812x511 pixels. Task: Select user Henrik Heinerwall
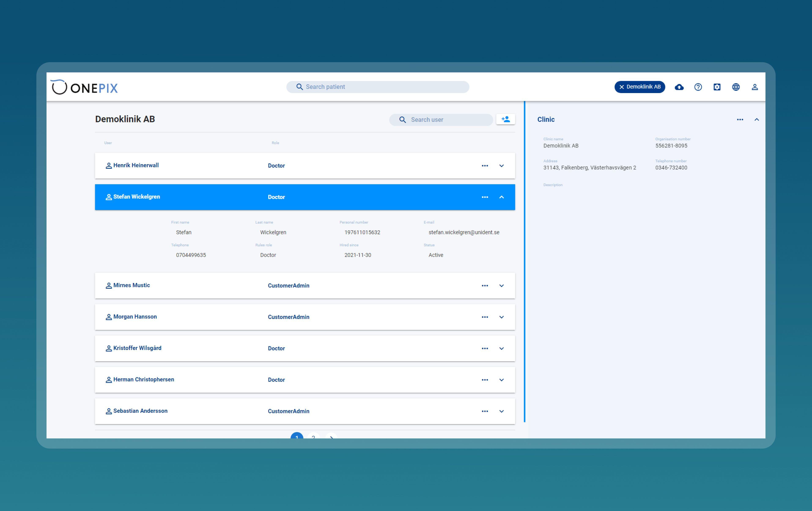click(x=136, y=165)
